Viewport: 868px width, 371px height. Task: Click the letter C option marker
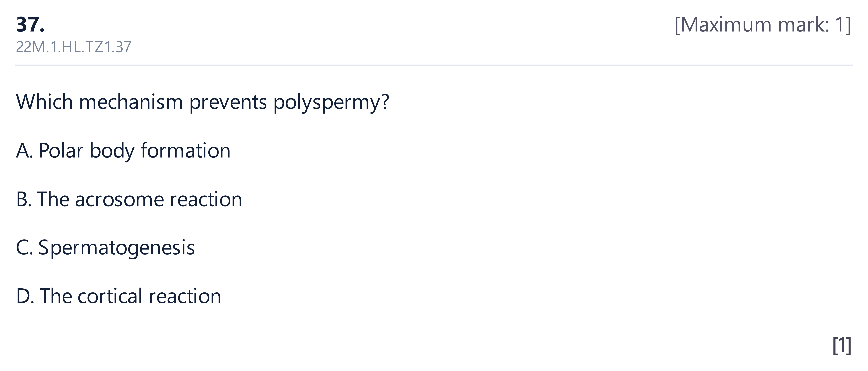tap(24, 248)
